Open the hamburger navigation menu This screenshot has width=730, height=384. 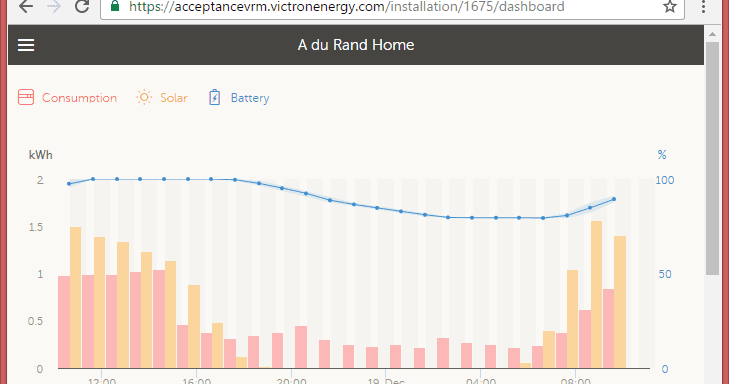click(26, 45)
